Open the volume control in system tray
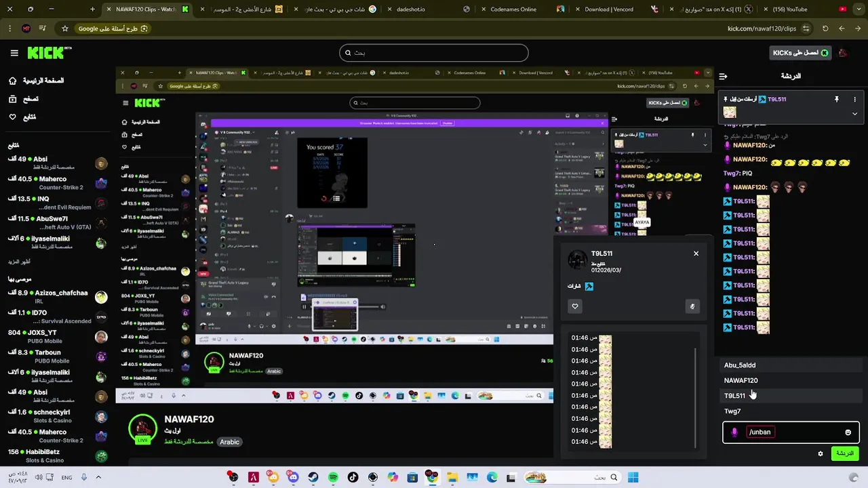 (x=39, y=478)
